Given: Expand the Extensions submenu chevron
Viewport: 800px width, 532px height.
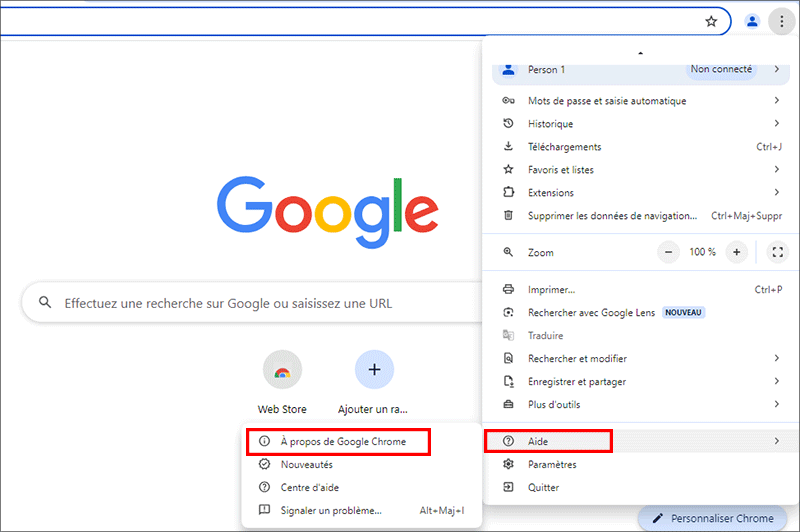Looking at the screenshot, I should 777,192.
